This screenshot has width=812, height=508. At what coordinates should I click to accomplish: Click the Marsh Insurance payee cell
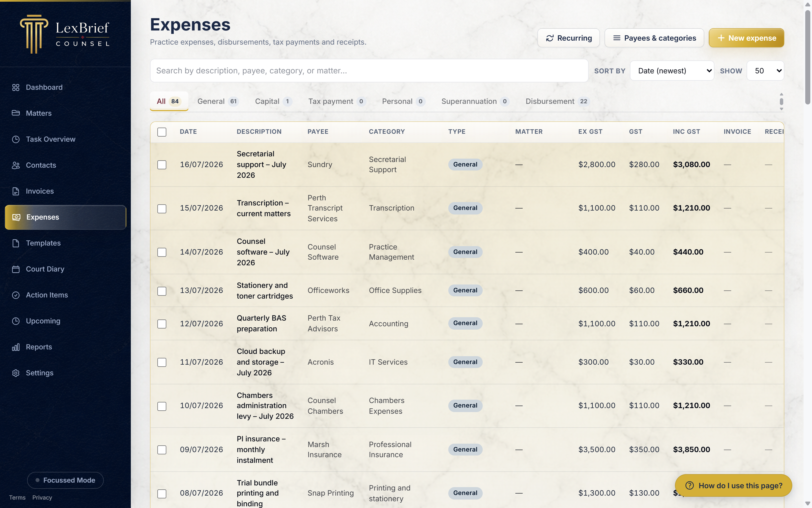coord(325,450)
